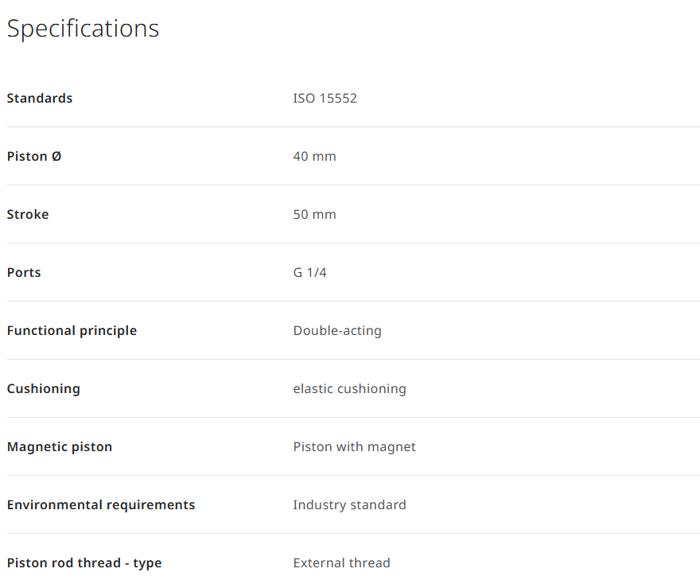This screenshot has width=700, height=588.
Task: Select the Piston Ø label
Action: pyautogui.click(x=34, y=156)
